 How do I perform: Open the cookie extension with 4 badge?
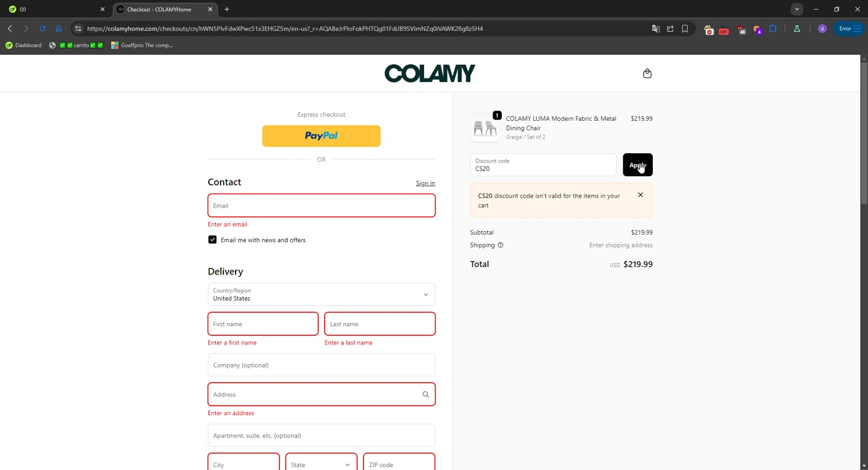coord(757,29)
